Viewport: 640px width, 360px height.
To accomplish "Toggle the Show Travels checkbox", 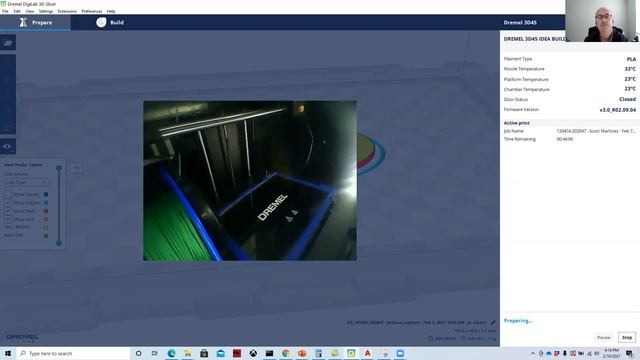I will 8,194.
